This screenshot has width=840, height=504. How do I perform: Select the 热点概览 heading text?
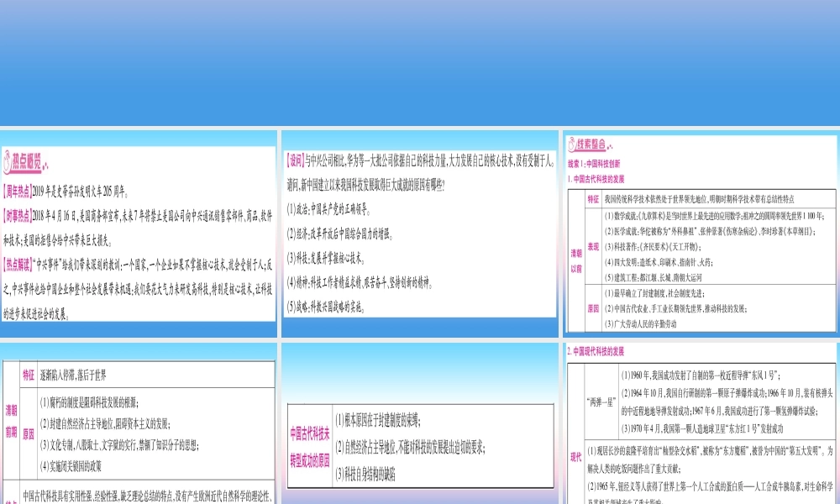coord(27,162)
